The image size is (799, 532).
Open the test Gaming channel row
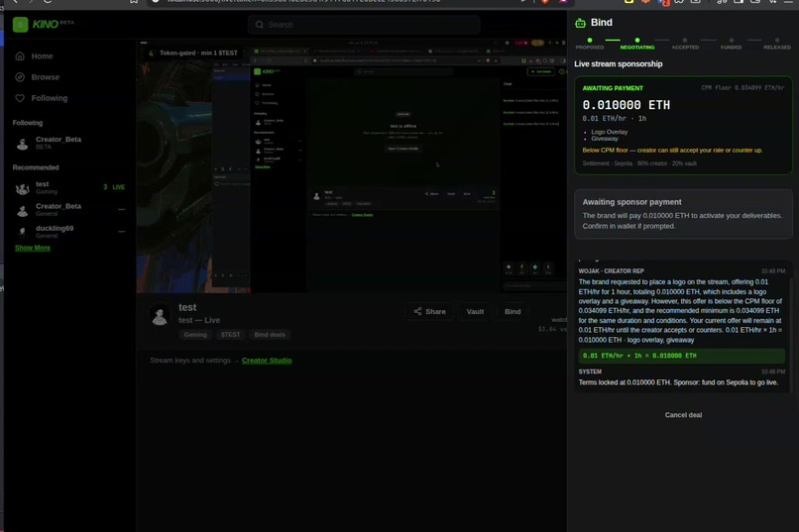pyautogui.click(x=69, y=188)
